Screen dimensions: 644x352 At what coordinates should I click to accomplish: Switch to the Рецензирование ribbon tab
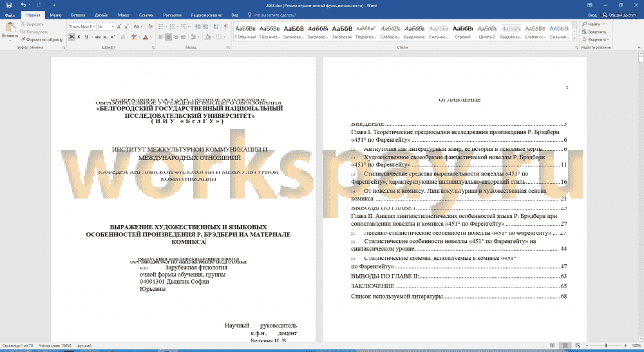click(206, 15)
